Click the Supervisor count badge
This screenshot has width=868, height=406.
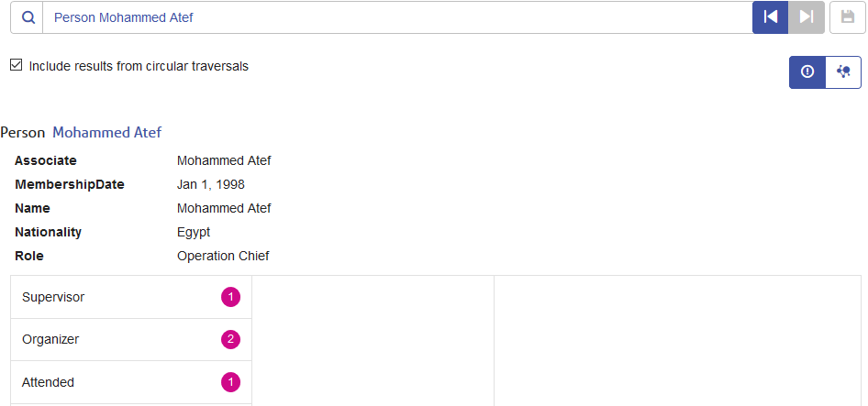click(x=231, y=297)
